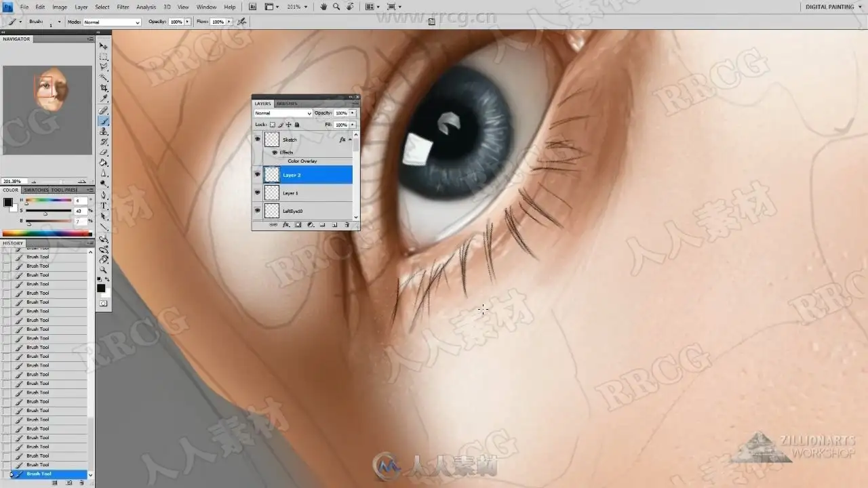Toggle lock position in Layers panel

289,125
